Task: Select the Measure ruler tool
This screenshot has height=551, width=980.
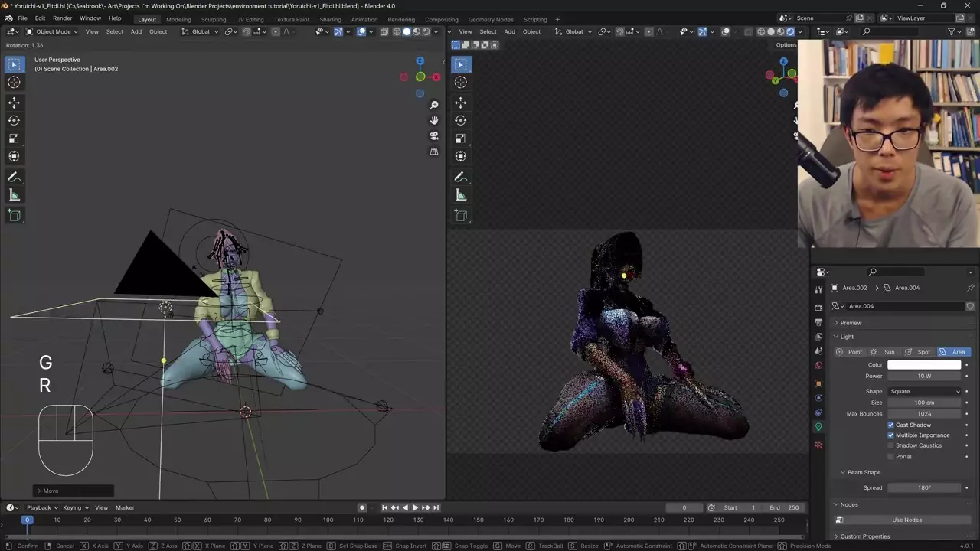Action: pos(14,195)
